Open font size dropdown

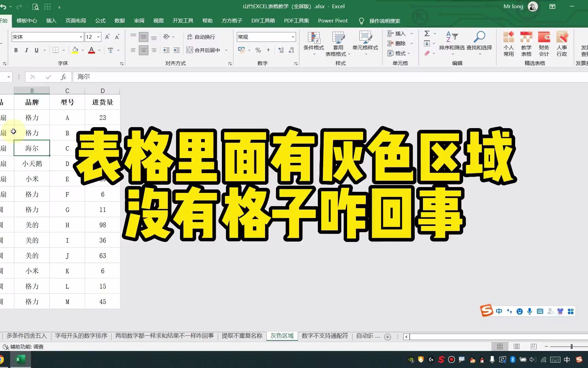tap(98, 37)
